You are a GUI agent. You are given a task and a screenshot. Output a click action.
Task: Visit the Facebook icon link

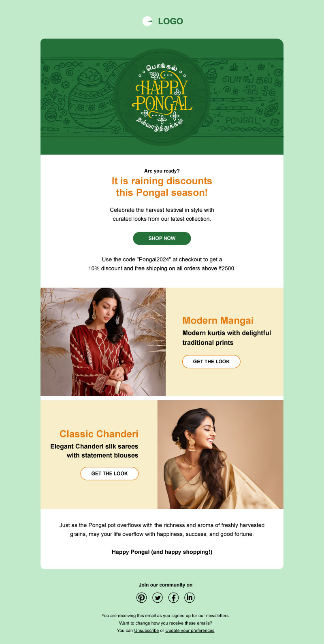click(173, 597)
